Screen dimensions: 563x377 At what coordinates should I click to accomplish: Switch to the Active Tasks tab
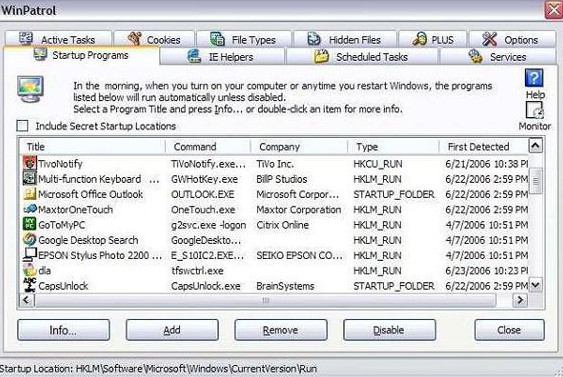click(58, 39)
